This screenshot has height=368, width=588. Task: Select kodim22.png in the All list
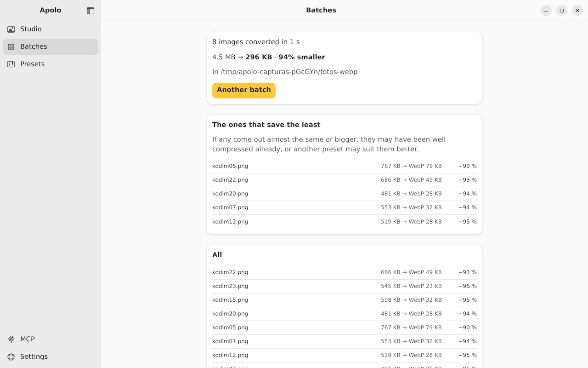click(x=345, y=272)
